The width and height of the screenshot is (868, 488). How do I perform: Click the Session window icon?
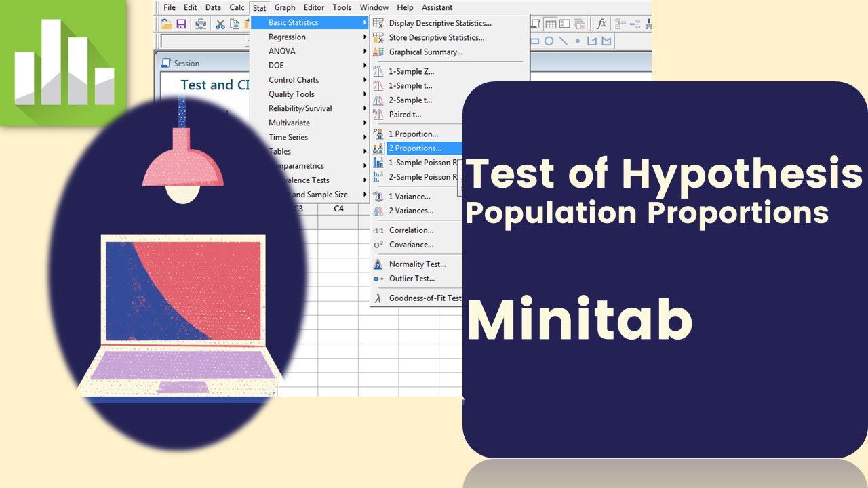166,63
